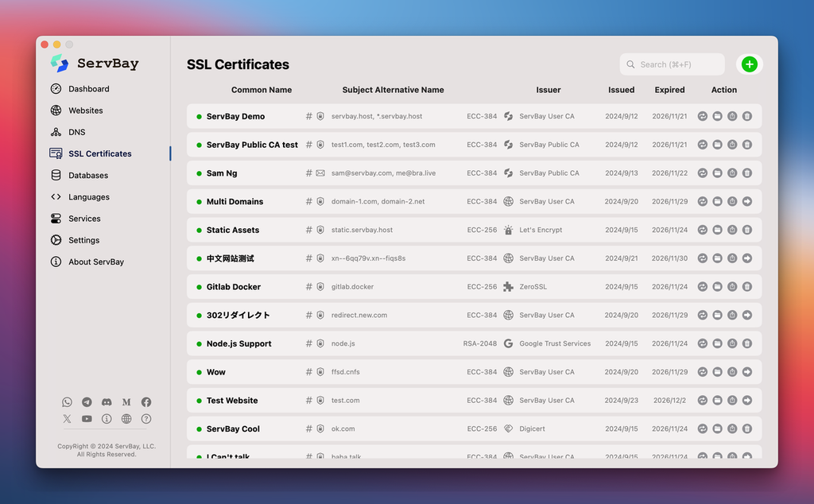The height and width of the screenshot is (504, 814).
Task: Click the 'Google Trust Services' issuer text
Action: (x=555, y=343)
